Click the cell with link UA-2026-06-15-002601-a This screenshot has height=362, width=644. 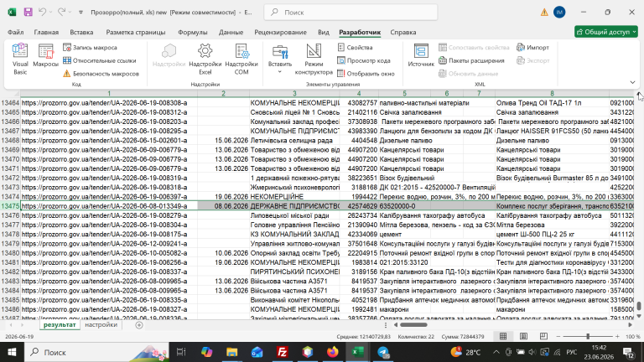pos(109,141)
